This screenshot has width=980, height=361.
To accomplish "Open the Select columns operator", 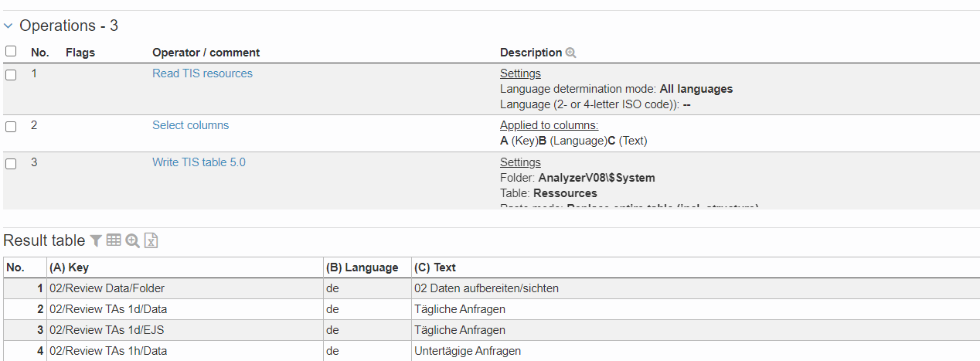I will pyautogui.click(x=190, y=125).
